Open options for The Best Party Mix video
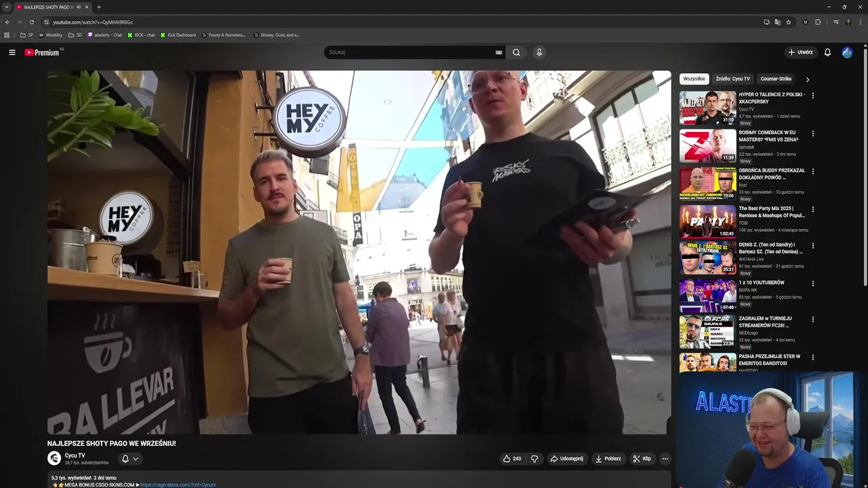 coord(812,209)
